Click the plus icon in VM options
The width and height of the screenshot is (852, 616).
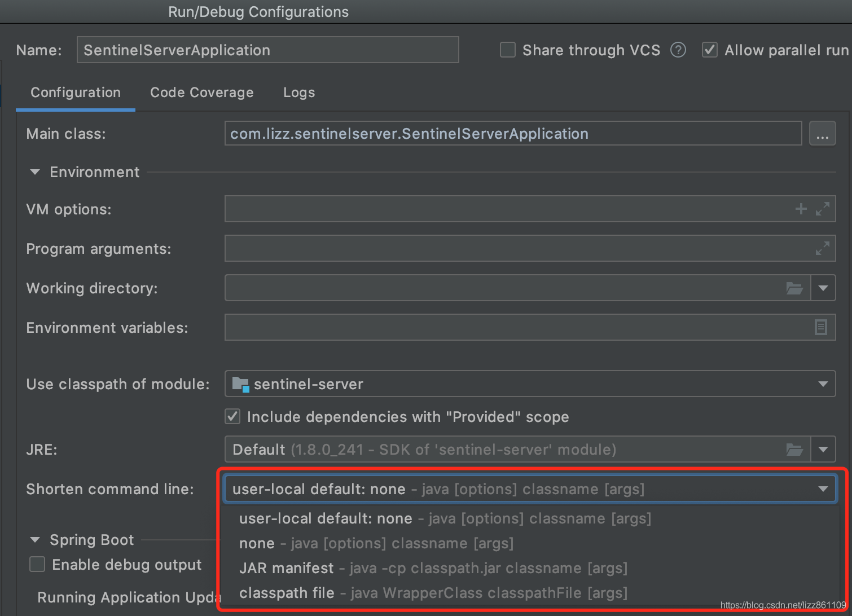[801, 209]
